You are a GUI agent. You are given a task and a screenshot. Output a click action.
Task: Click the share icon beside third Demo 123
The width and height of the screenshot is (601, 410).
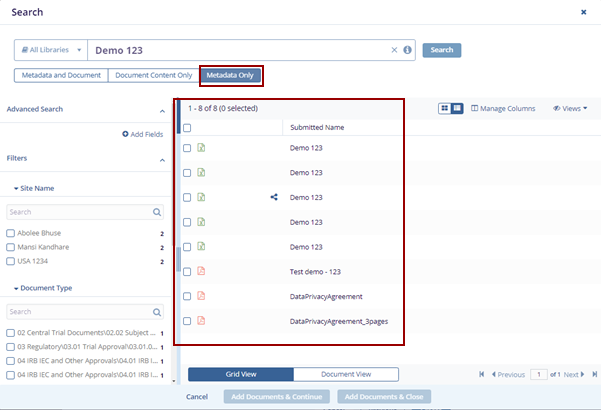[x=274, y=197]
